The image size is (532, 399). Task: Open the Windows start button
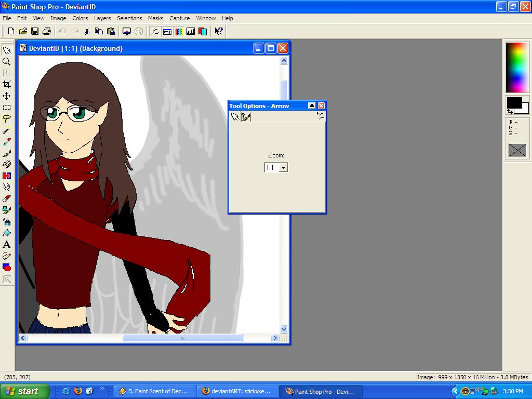pyautogui.click(x=25, y=391)
